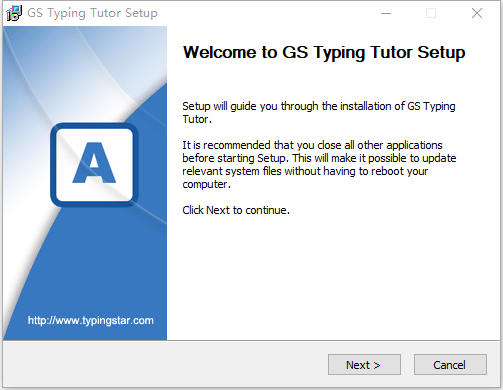
Task: Click the greyed-out maximize window icon
Action: (431, 13)
